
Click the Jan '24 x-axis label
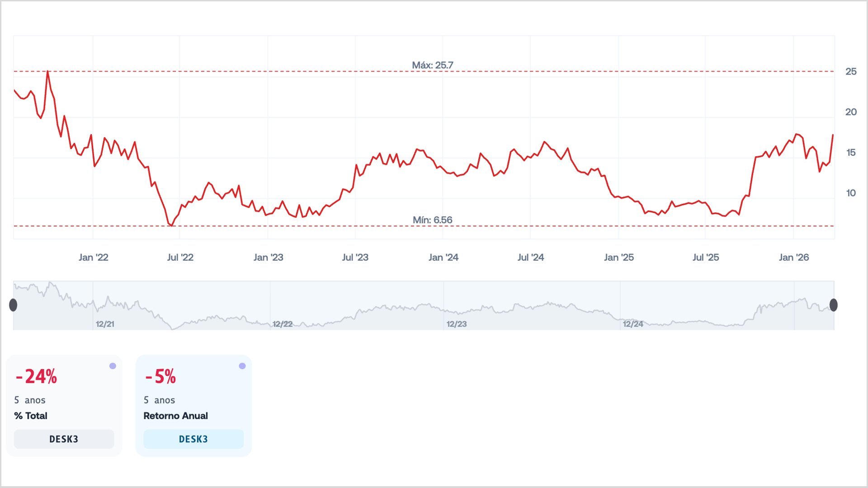coord(443,258)
